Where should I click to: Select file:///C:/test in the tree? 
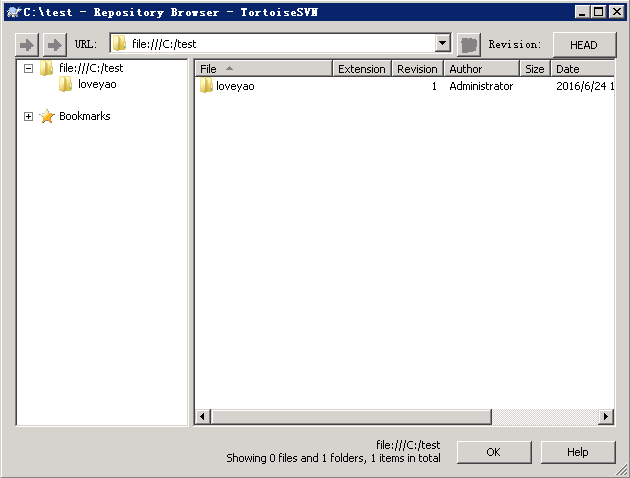(x=91, y=68)
